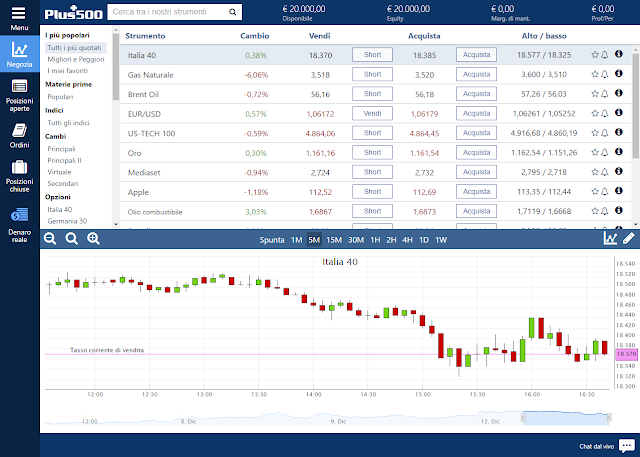Click Acquista button for Gas Naturale

pos(476,74)
